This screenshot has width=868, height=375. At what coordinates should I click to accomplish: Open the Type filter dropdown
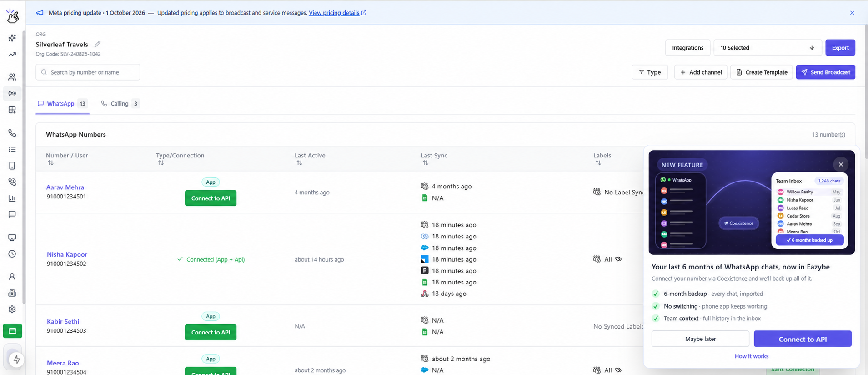(650, 72)
